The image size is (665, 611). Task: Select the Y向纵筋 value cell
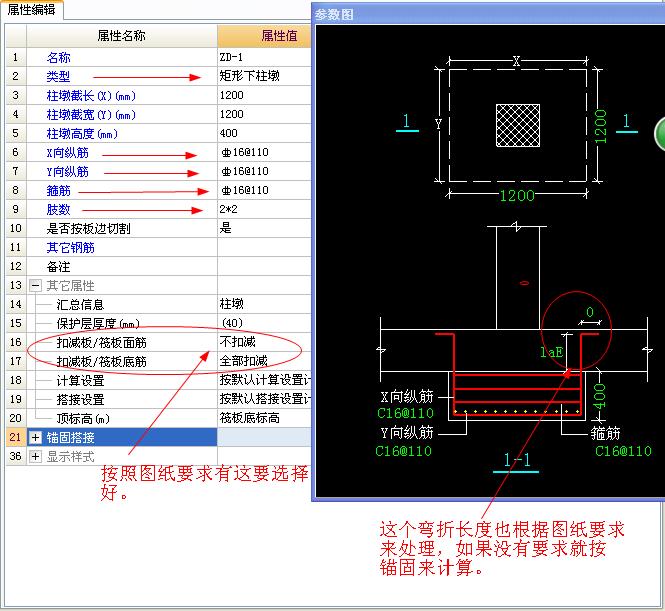264,171
